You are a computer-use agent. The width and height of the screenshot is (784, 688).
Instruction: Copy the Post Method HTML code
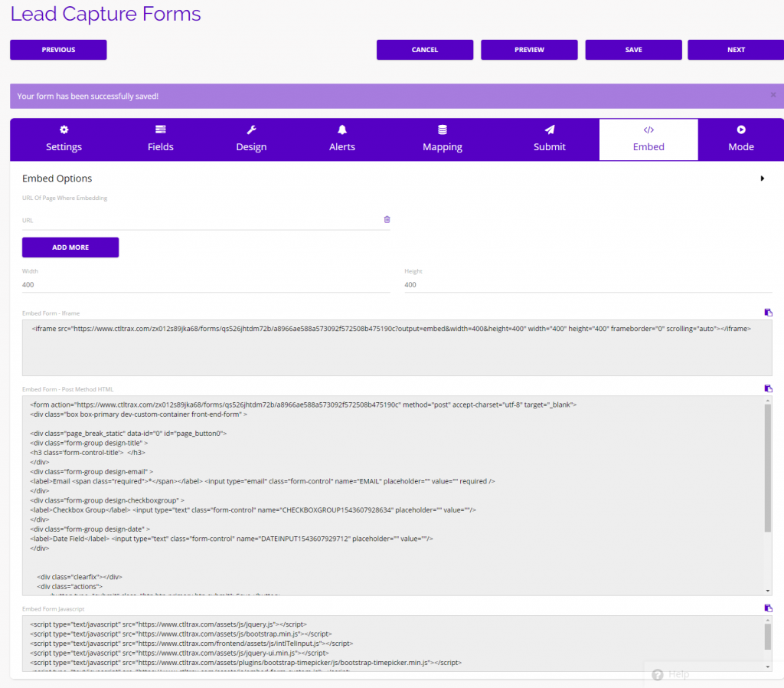pos(768,388)
